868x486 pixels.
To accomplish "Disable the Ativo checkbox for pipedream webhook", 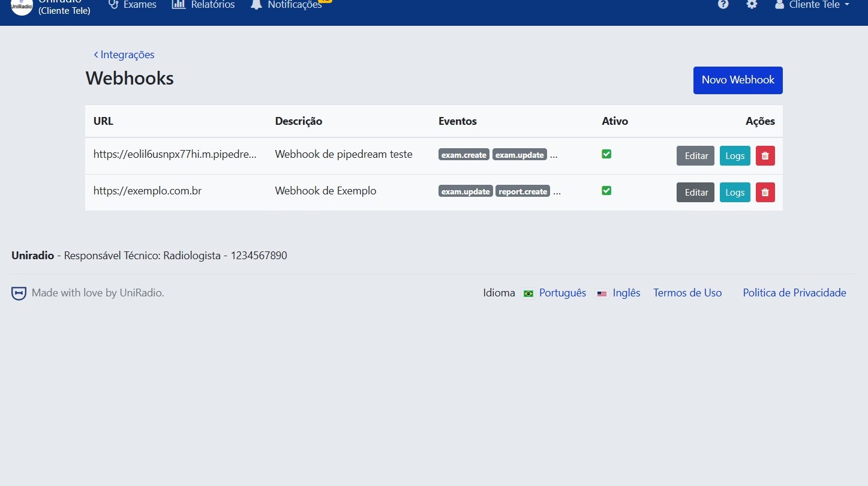I will [606, 154].
